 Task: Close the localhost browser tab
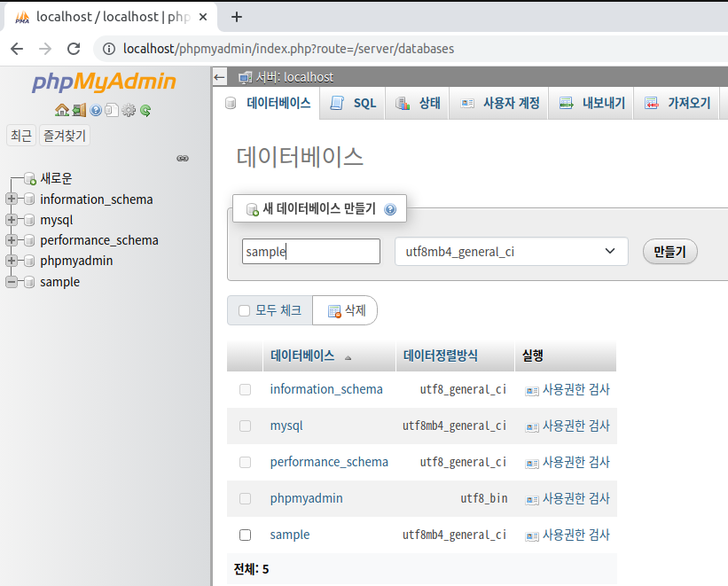coord(203,17)
